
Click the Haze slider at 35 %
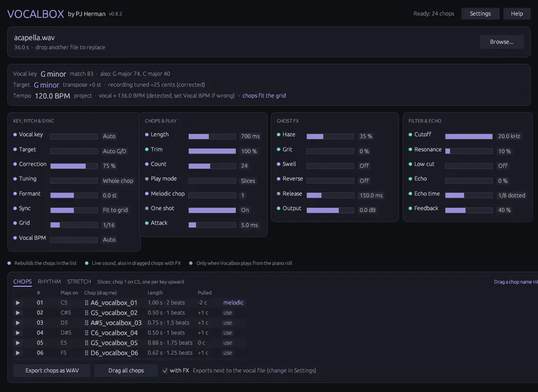(x=330, y=136)
